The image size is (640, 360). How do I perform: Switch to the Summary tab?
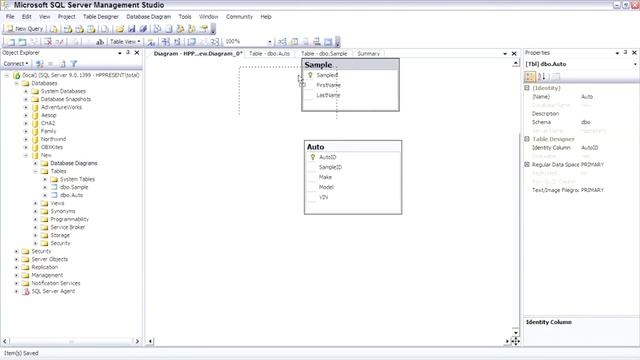pyautogui.click(x=368, y=53)
